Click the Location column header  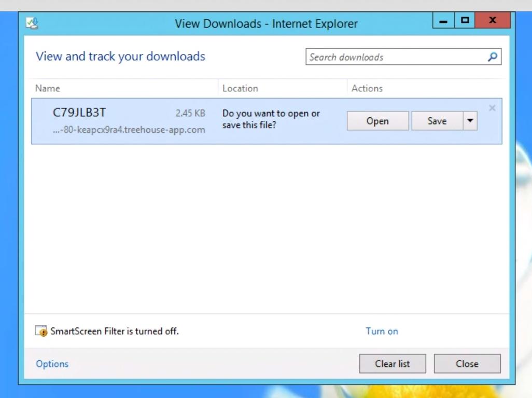240,88
